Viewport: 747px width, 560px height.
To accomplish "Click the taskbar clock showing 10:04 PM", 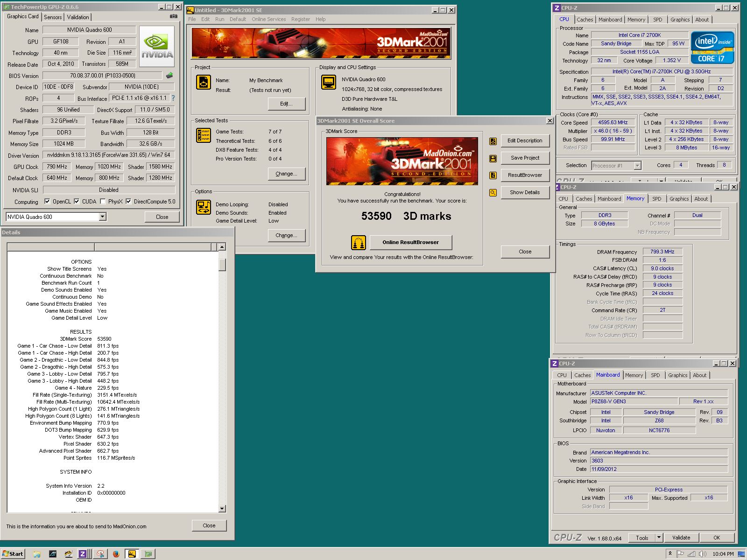I will (x=723, y=554).
